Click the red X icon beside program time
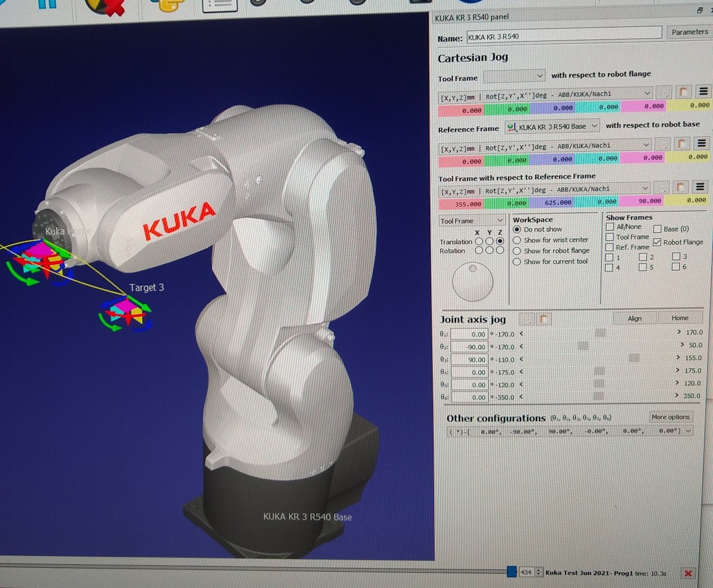The width and height of the screenshot is (713, 588). (x=687, y=573)
